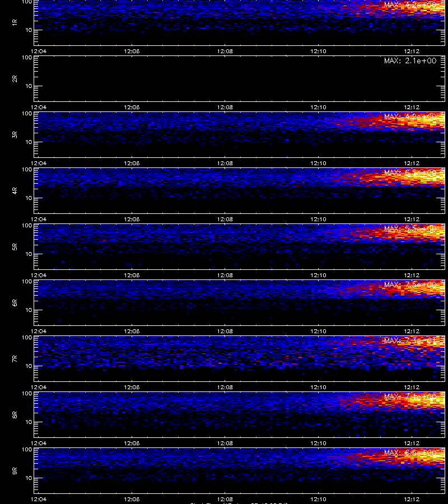Click the 1R panel axis label
Viewport: 448px width, 504px height.
click(x=15, y=22)
